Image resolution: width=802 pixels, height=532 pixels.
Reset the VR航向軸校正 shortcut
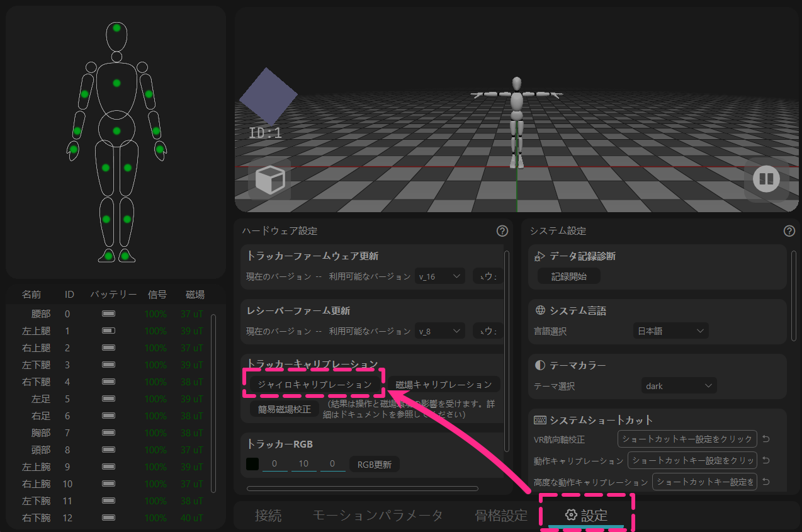[766, 439]
